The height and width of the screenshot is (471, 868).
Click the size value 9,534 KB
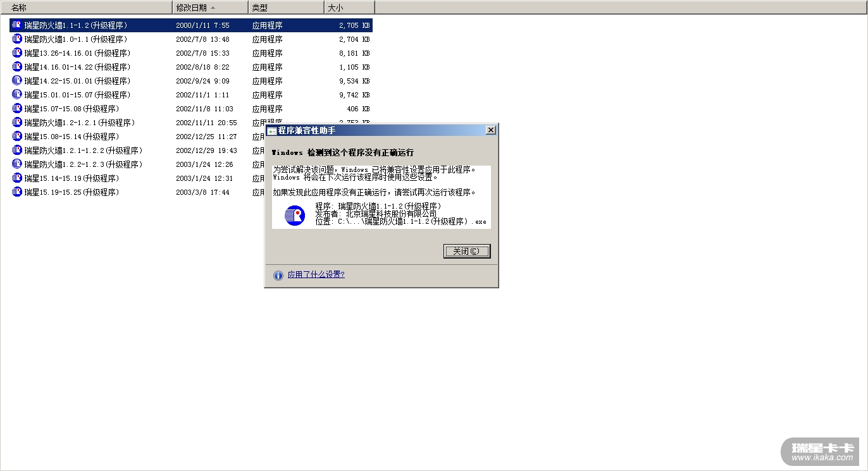click(x=354, y=82)
